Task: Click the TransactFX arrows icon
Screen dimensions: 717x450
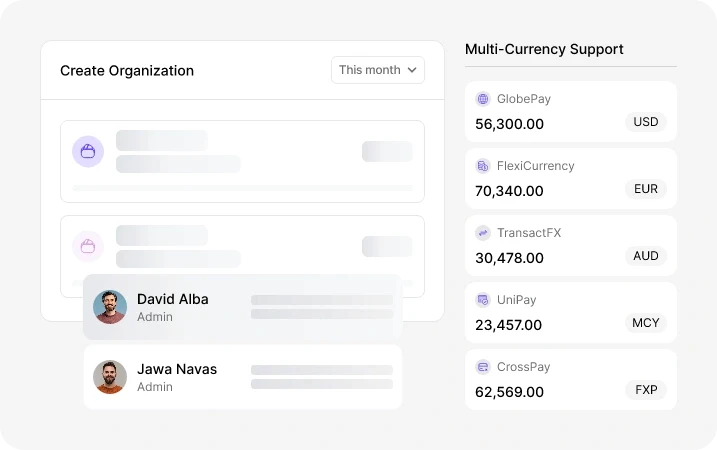Action: coord(483,233)
